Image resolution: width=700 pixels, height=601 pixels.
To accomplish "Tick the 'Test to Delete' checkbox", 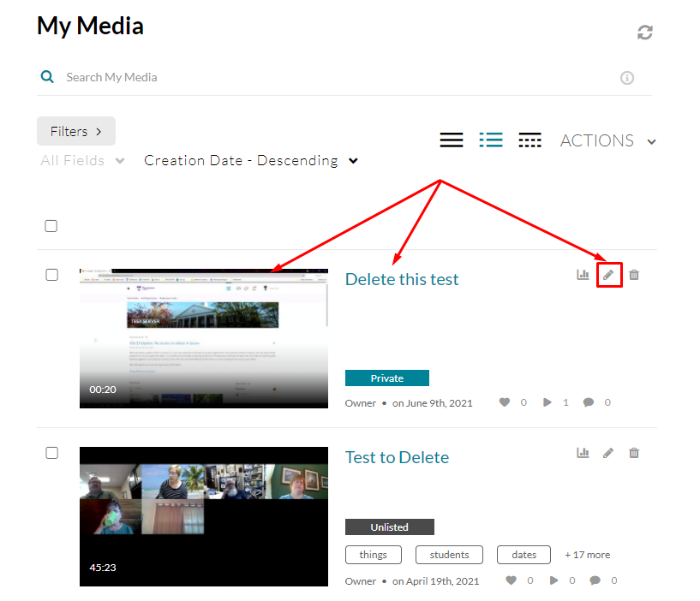I will coord(51,453).
